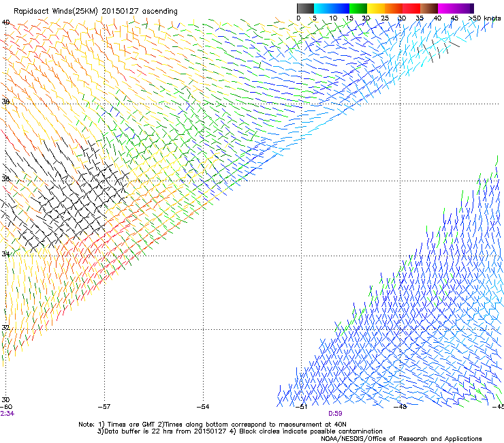504x443 pixels.
Task: Click the orange 25-30 knots legend swatch
Action: 394,8
